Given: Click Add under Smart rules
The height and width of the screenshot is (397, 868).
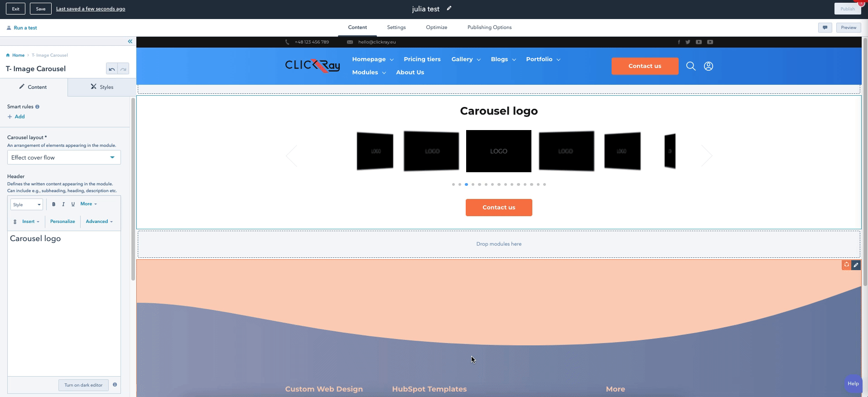Looking at the screenshot, I should coord(16,117).
